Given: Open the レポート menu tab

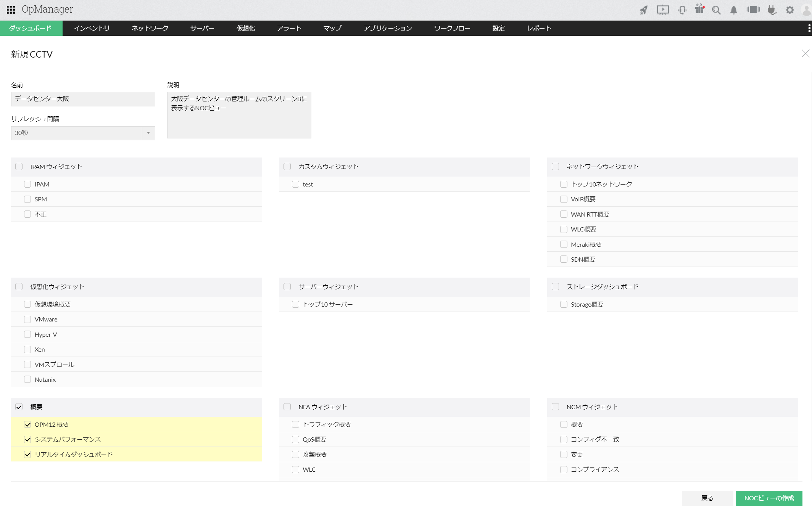Looking at the screenshot, I should coord(539,28).
